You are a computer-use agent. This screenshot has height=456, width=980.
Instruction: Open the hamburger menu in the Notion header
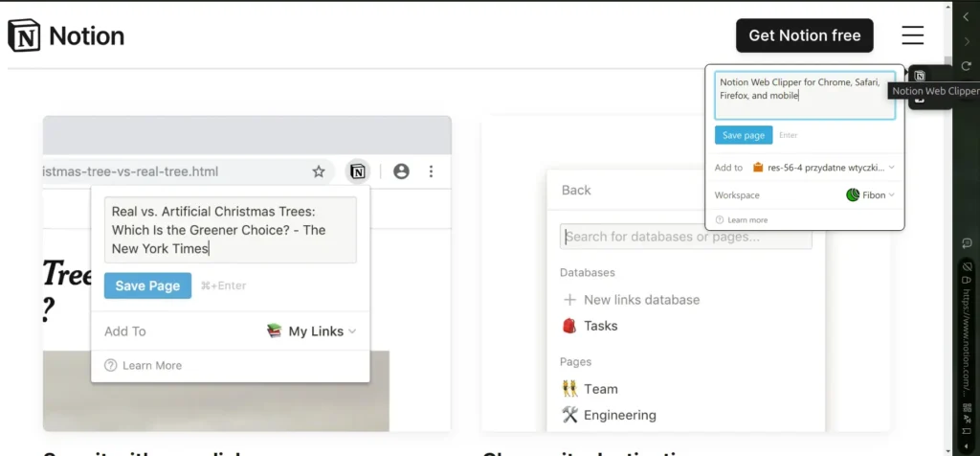tap(912, 35)
